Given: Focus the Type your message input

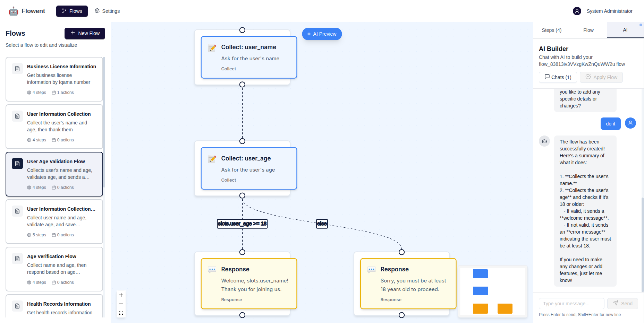Looking at the screenshot, I should click(571, 304).
